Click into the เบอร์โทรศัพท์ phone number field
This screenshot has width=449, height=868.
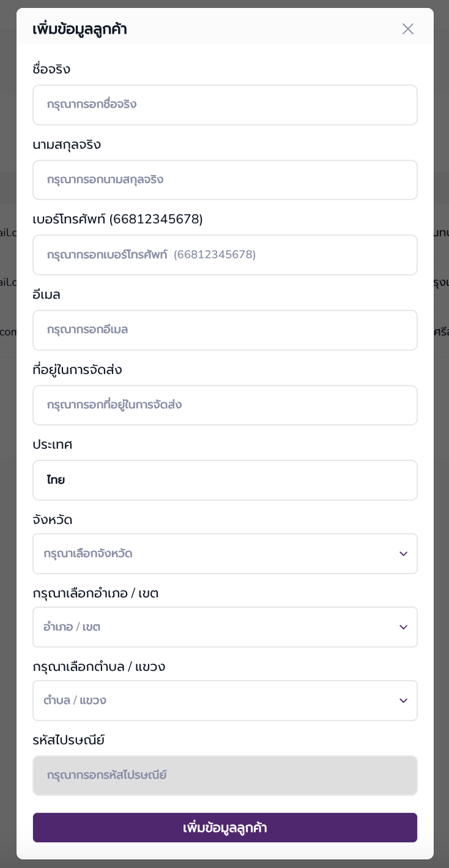click(224, 255)
